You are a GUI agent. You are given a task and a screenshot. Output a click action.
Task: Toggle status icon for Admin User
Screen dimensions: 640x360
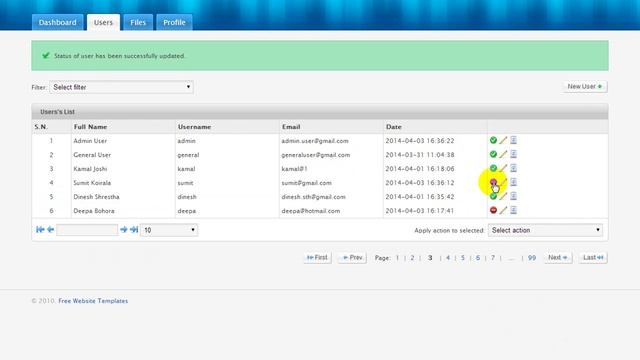[493, 140]
